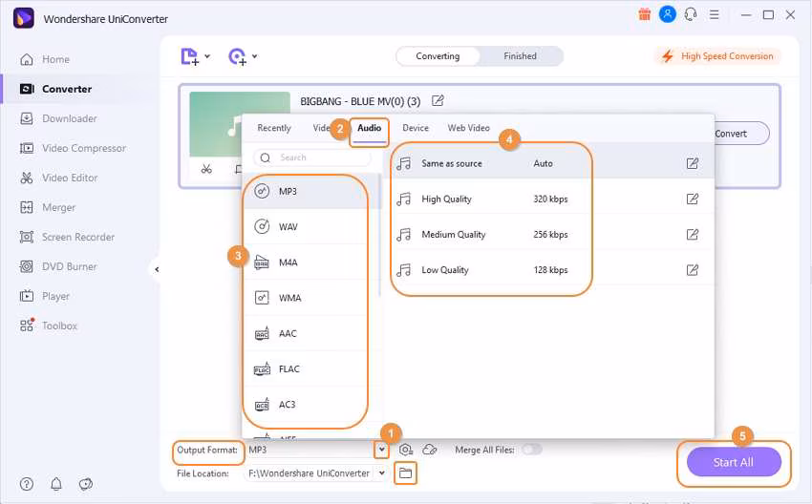Screen dimensions: 812x504
Task: Choose M4A audio format
Action: 310,262
